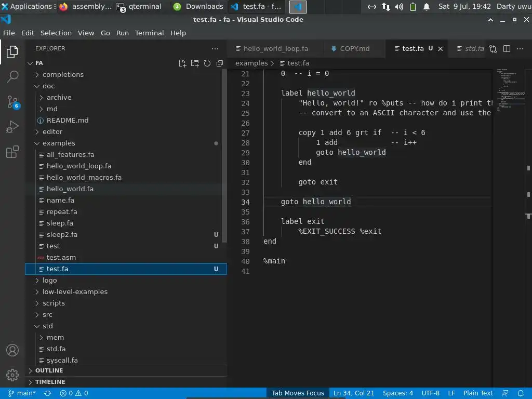Click examples in editor breadcrumb
Viewport: 532px width, 399px height.
point(251,63)
